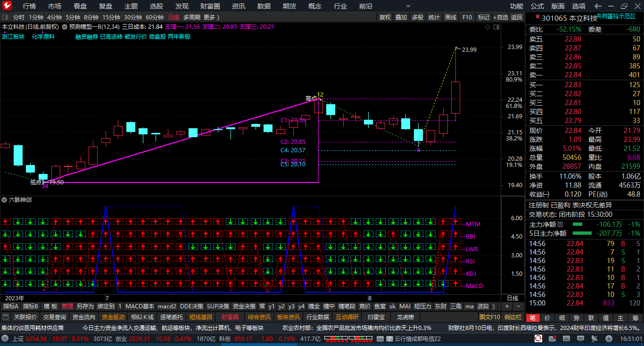This screenshot has width=644, height=346.
Task: Click the 浙江板块 link
Action: pos(13,36)
